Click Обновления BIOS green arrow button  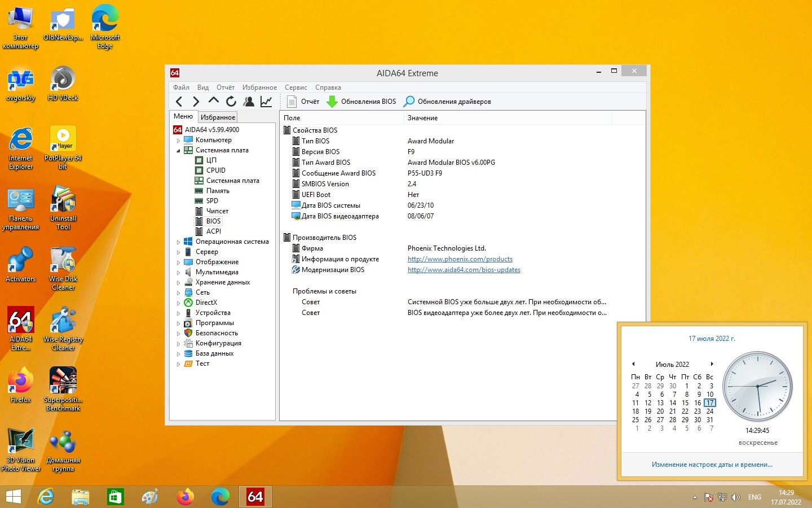click(x=361, y=102)
